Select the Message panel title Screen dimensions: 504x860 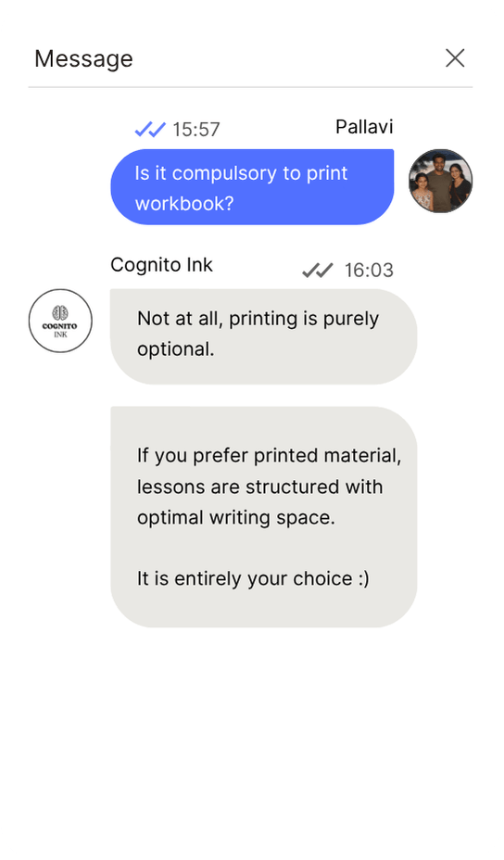[84, 58]
